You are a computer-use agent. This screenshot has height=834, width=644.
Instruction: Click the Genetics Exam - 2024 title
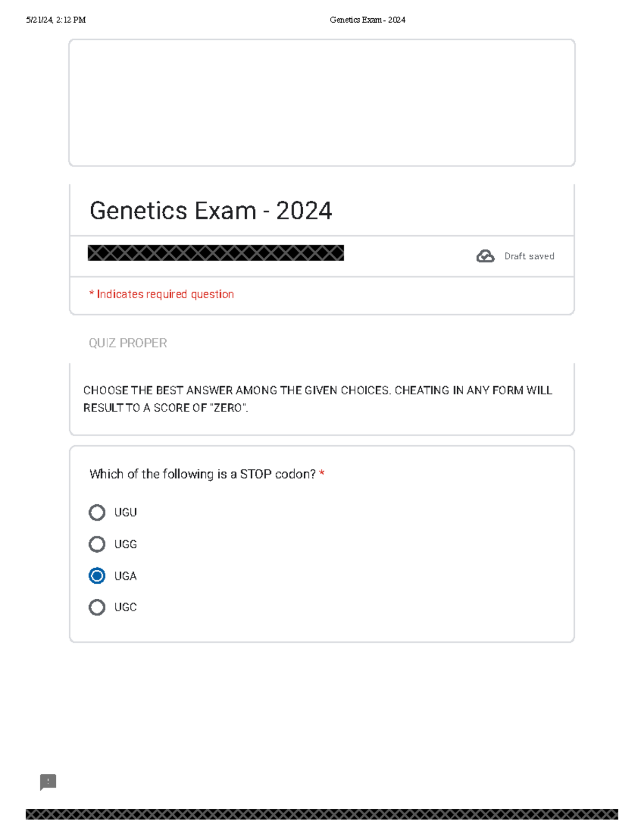(211, 210)
